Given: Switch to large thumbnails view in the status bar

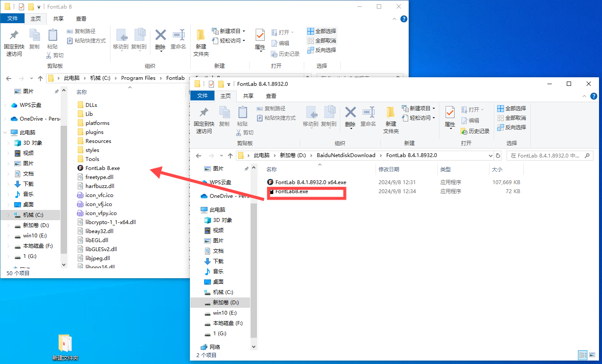Looking at the screenshot, I should (592, 355).
